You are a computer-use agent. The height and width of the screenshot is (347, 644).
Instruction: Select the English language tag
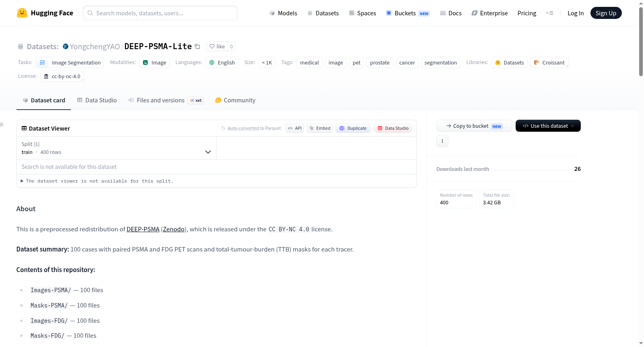pyautogui.click(x=222, y=62)
